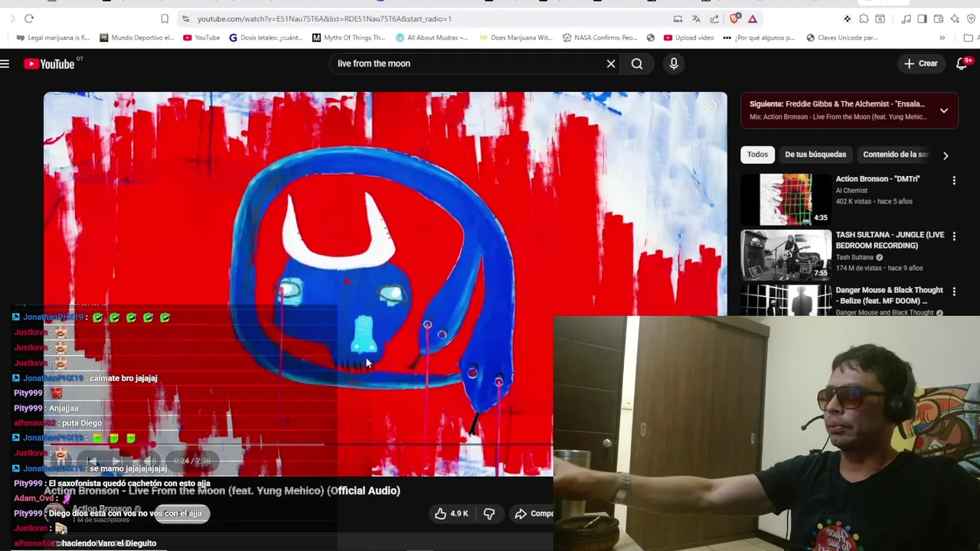This screenshot has height=551, width=980.
Task: Open the 'Does Marijuana Wit...' bookmark
Action: tap(515, 37)
